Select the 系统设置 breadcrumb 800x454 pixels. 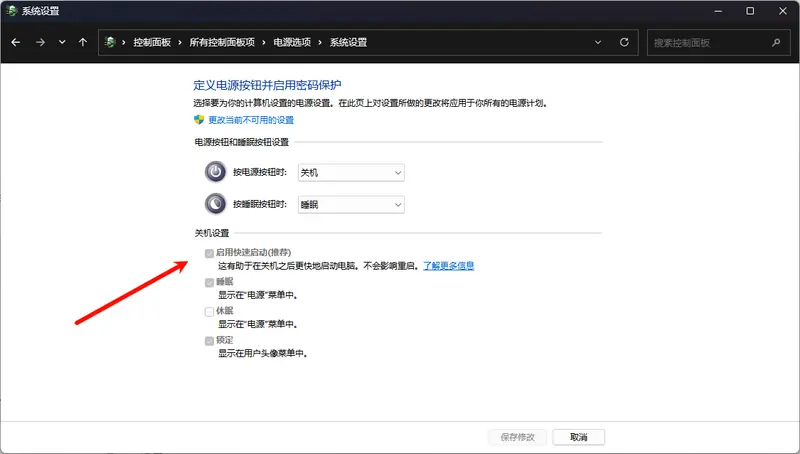(x=348, y=42)
